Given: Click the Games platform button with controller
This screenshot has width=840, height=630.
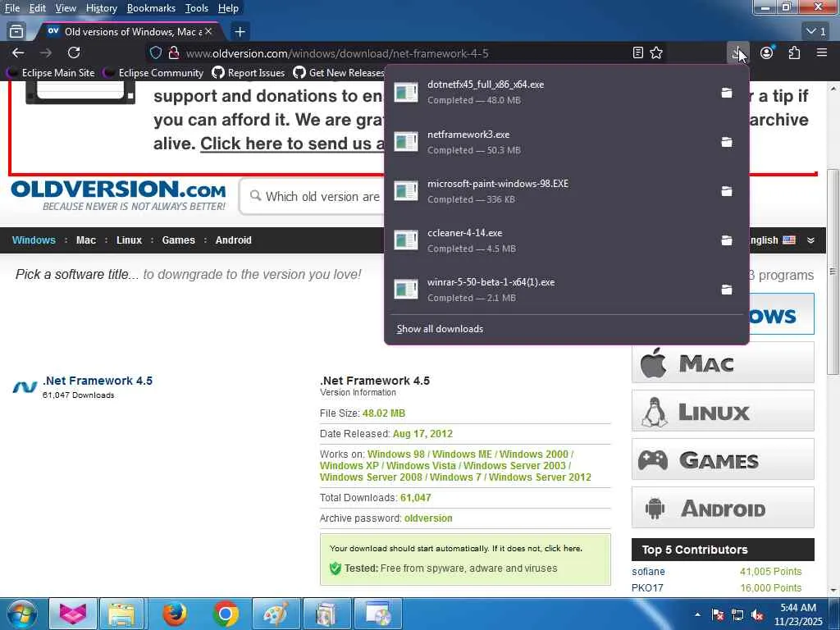Looking at the screenshot, I should click(723, 459).
